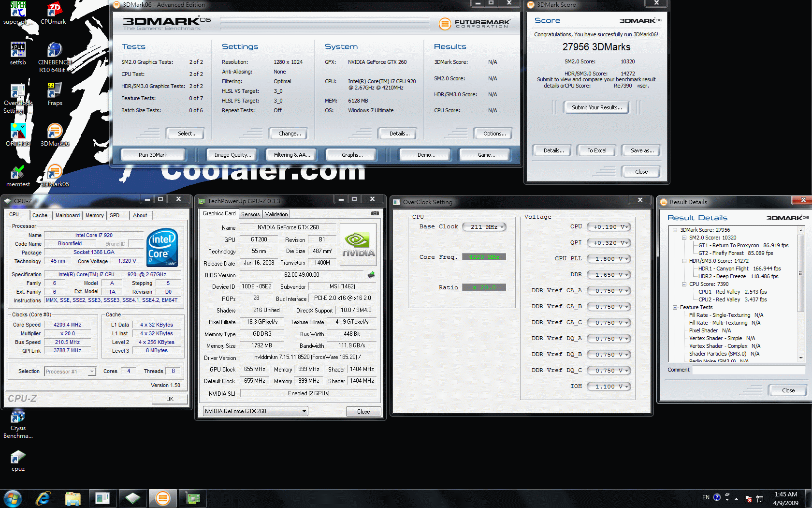The width and height of the screenshot is (812, 508).
Task: Select the cpuz desktop shortcut
Action: click(18, 461)
